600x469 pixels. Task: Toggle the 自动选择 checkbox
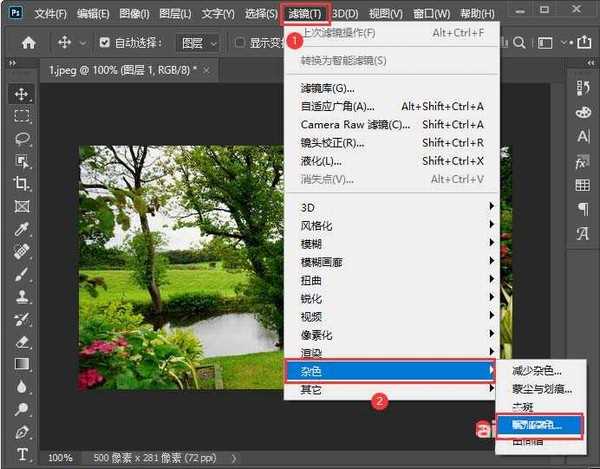coord(106,43)
